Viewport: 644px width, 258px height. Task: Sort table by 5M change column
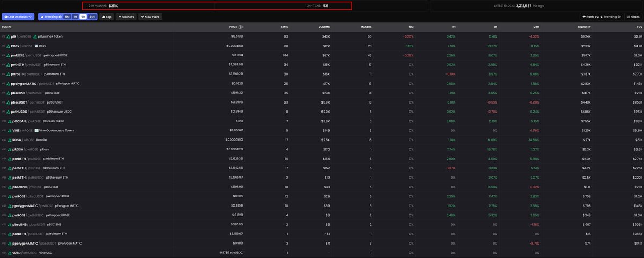pos(411,26)
